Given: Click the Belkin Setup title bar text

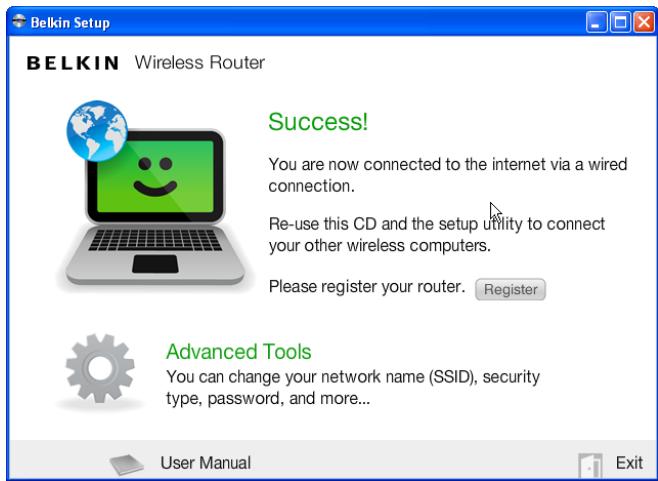Looking at the screenshot, I should [70, 22].
